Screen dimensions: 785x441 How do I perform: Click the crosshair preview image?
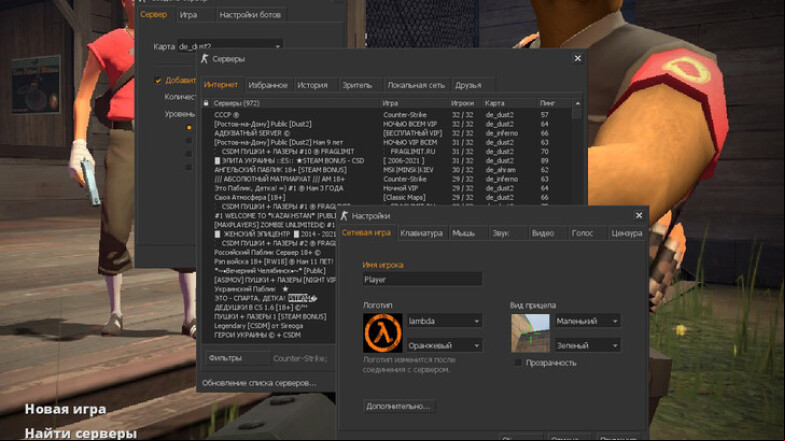pyautogui.click(x=530, y=333)
